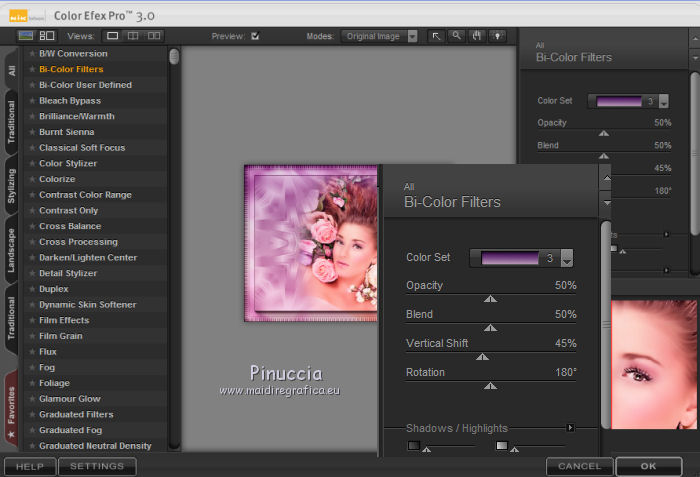Select the Darken/Lighten Center filter
This screenshot has height=477, width=700.
(88, 258)
